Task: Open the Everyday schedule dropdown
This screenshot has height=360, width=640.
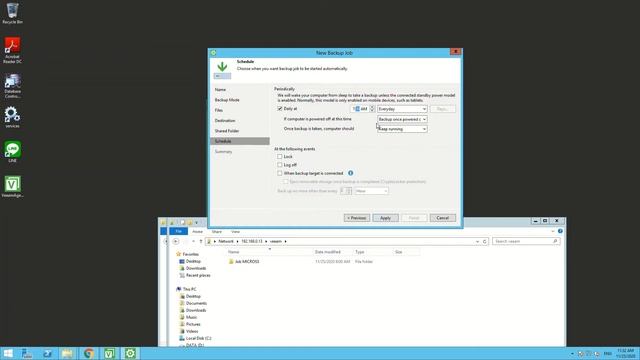Action: (402, 109)
